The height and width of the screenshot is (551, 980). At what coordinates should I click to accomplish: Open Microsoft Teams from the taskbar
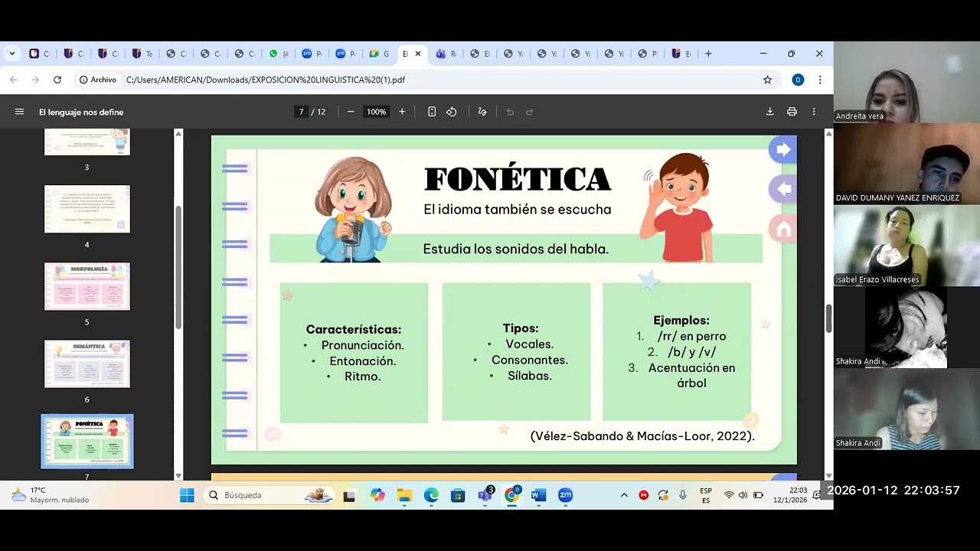point(485,495)
